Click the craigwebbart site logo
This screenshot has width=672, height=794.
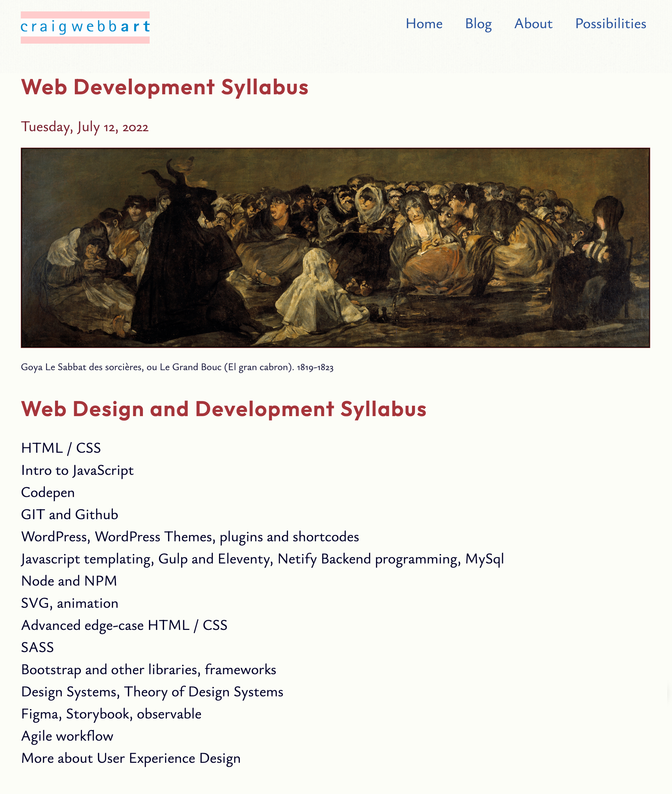pyautogui.click(x=85, y=27)
